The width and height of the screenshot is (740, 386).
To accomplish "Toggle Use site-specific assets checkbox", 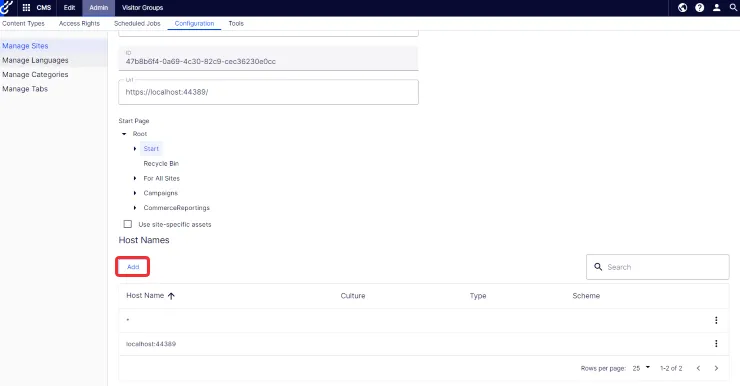I will 127,224.
